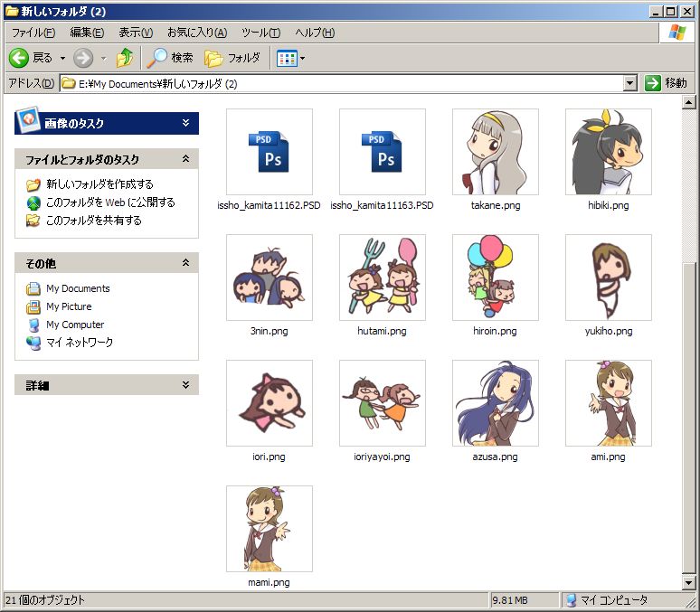
Task: Click the new folder task icon
Action: coord(33,184)
